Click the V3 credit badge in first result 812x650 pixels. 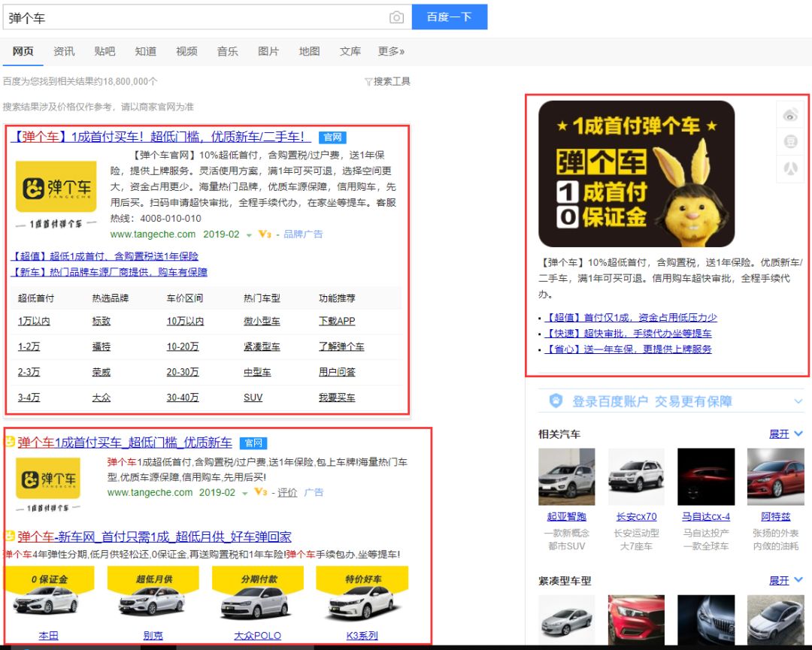(264, 234)
